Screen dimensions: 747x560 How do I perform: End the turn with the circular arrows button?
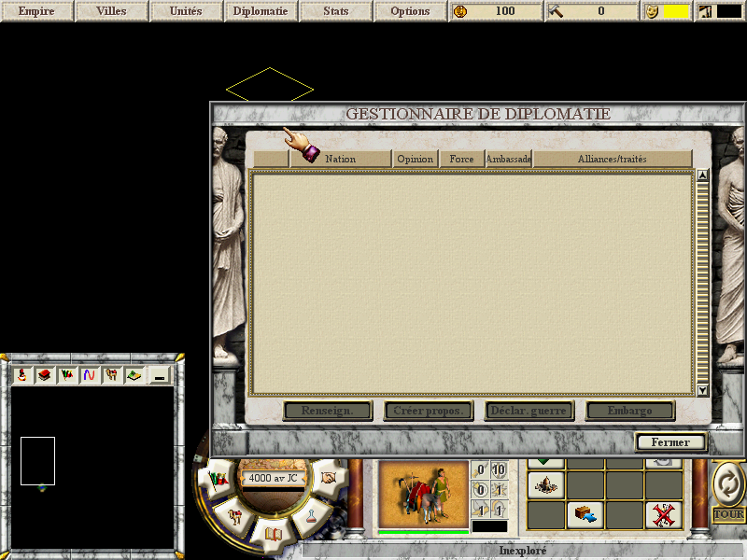point(728,484)
